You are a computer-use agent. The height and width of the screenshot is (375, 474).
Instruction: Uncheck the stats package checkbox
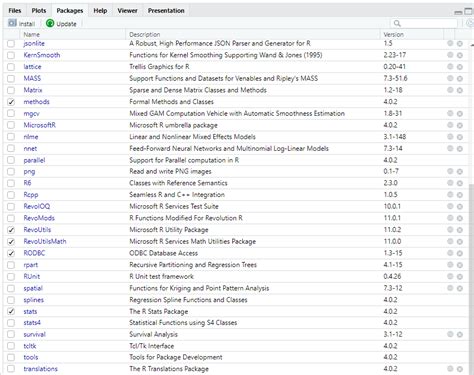(11, 311)
